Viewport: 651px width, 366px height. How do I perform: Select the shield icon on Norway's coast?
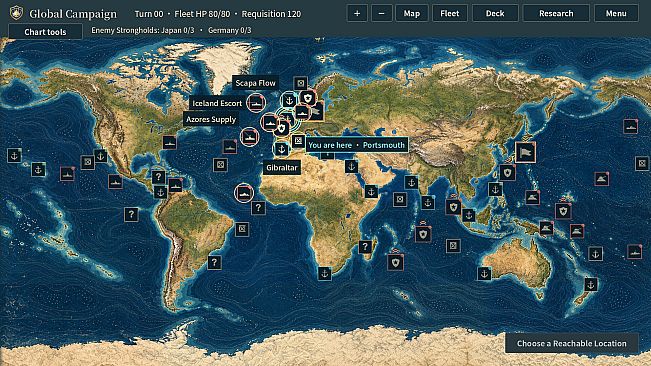pos(308,98)
